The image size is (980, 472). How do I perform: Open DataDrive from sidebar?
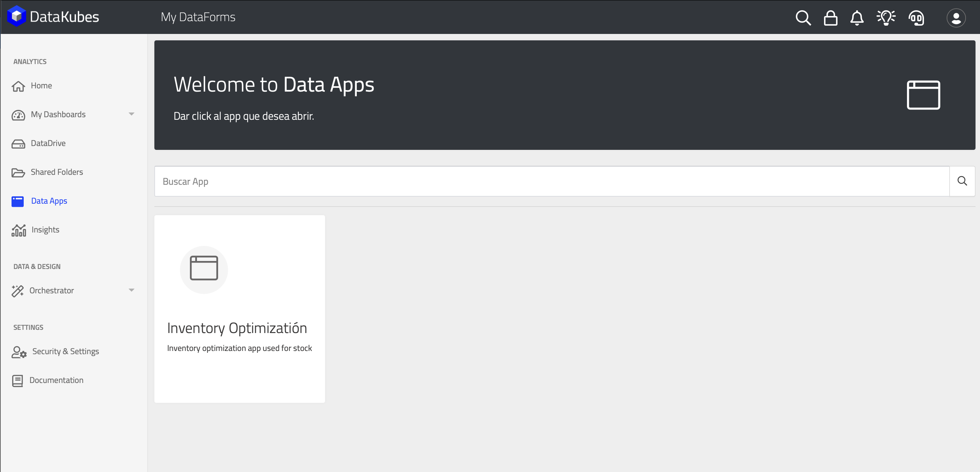pos(48,143)
